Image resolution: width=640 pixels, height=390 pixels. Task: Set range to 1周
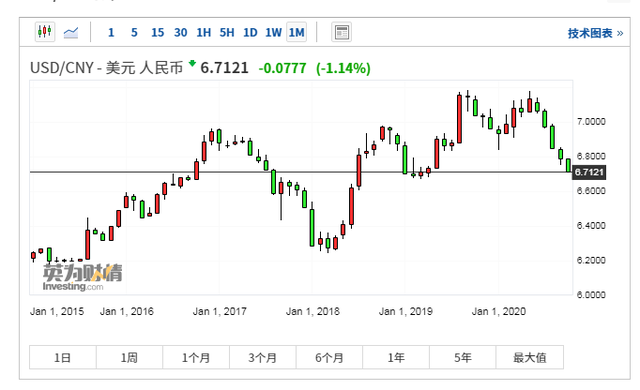[x=129, y=357]
